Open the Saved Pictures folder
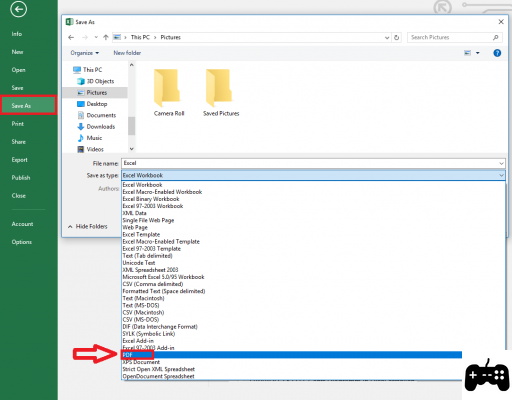Screen dimensions: 512x400 221,92
